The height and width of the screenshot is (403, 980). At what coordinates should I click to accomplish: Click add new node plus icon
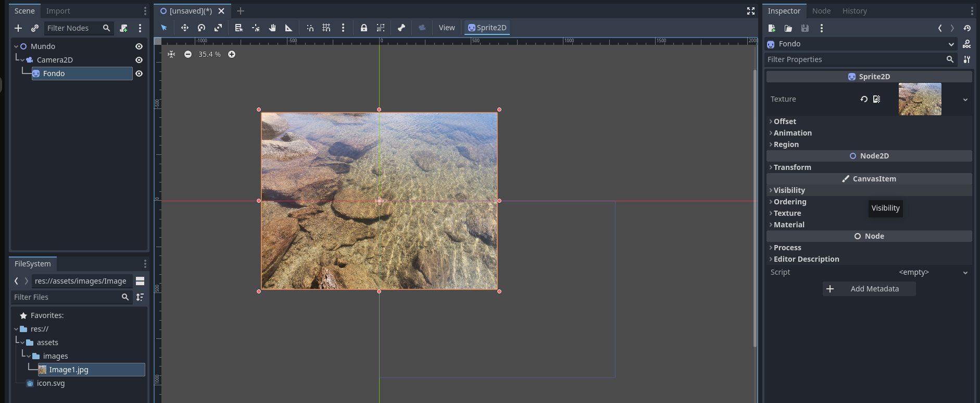(18, 28)
